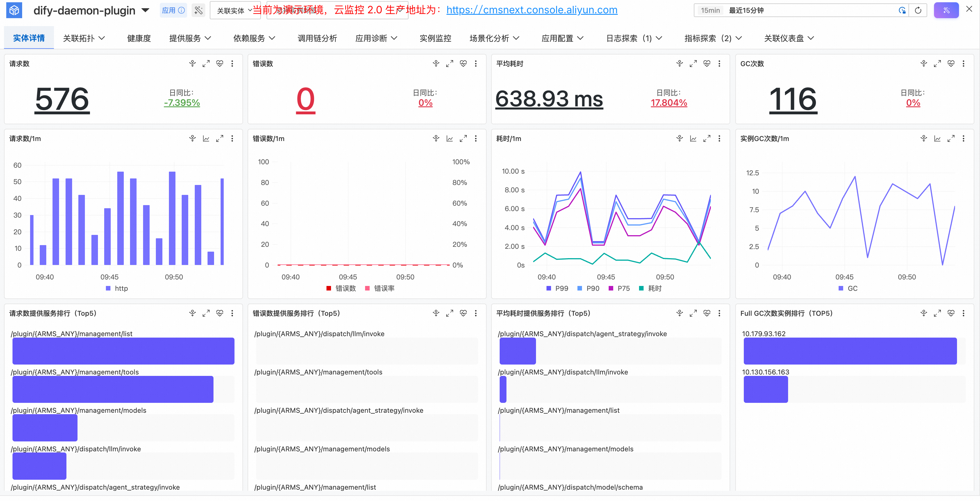Toggle the 错误率 legend series
980x501 pixels.
(380, 288)
